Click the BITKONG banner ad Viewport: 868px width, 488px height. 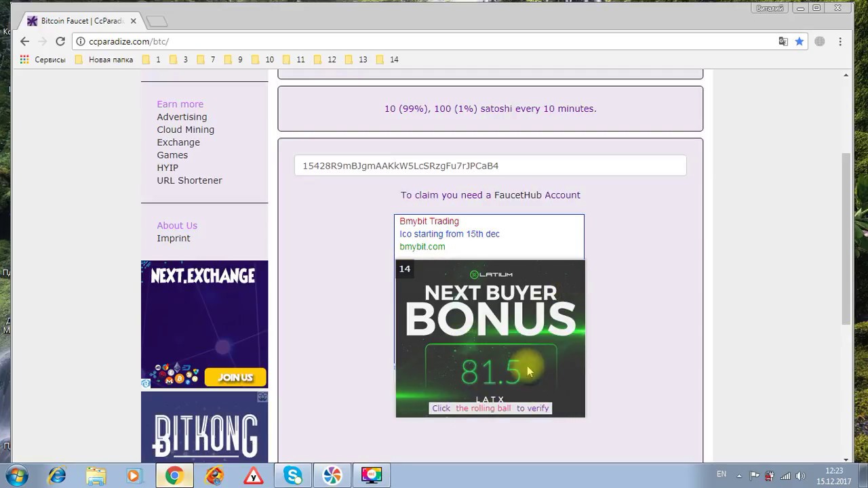pyautogui.click(x=204, y=427)
